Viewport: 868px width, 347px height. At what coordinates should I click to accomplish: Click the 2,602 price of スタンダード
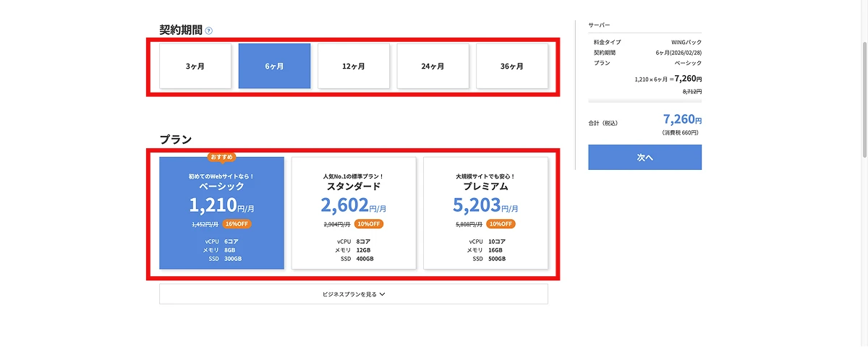pyautogui.click(x=344, y=205)
